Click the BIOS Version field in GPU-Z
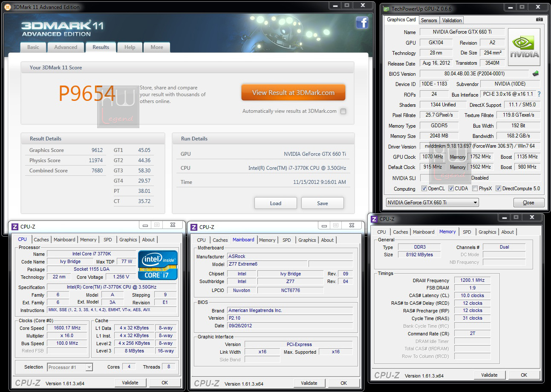Image resolution: width=551 pixels, height=392 pixels. click(474, 74)
